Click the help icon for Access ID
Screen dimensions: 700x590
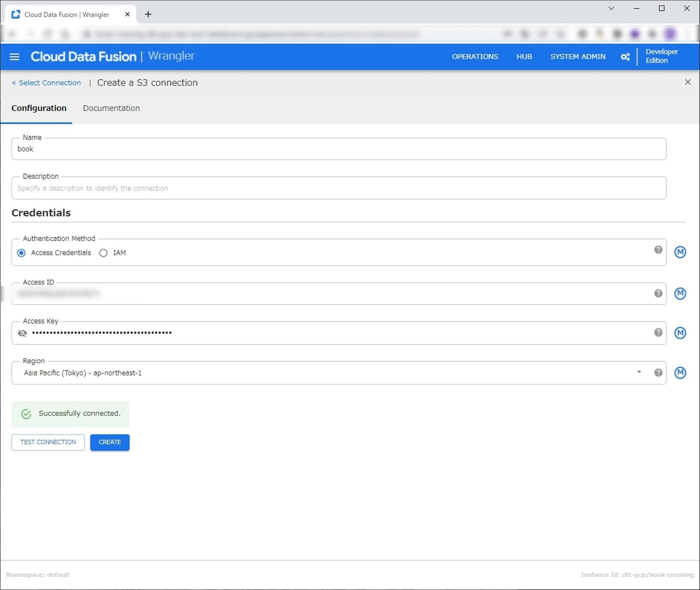click(x=658, y=294)
